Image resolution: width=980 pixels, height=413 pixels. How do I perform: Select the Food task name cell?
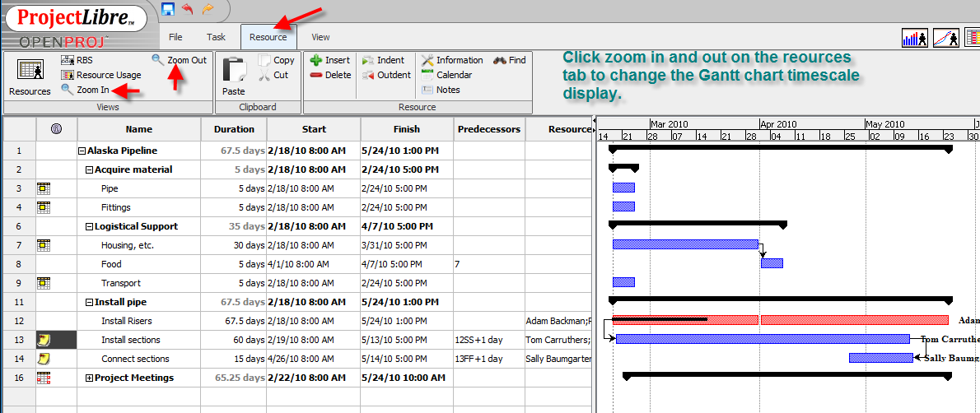tap(138, 263)
